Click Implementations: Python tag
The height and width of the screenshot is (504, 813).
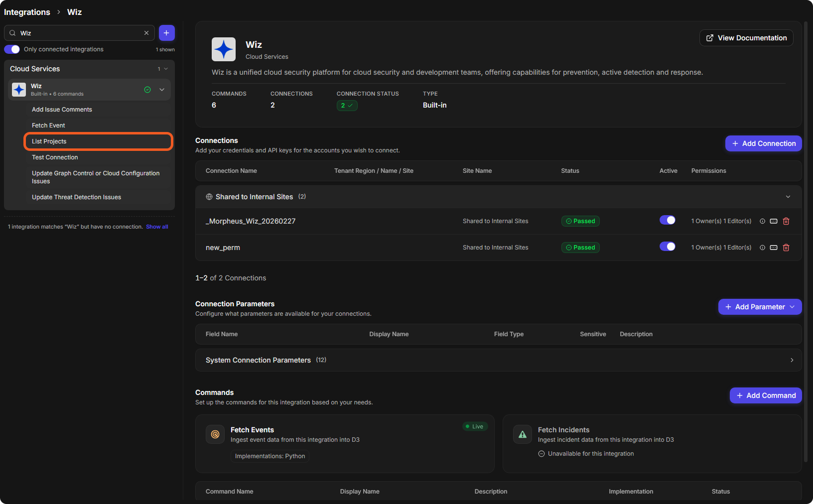click(x=270, y=456)
